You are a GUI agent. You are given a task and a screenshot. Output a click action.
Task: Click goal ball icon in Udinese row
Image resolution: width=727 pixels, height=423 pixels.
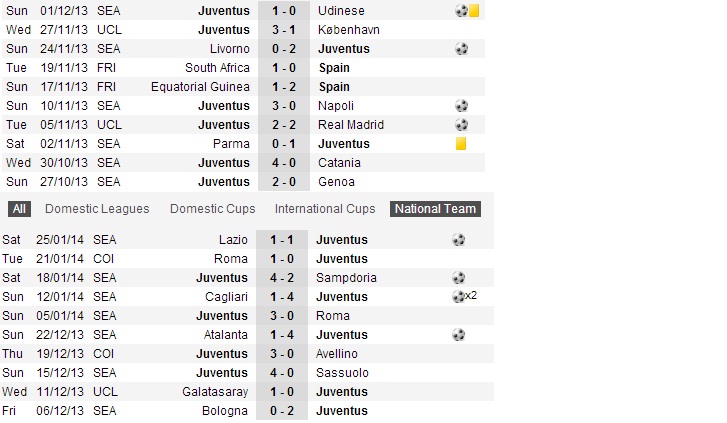pos(460,11)
